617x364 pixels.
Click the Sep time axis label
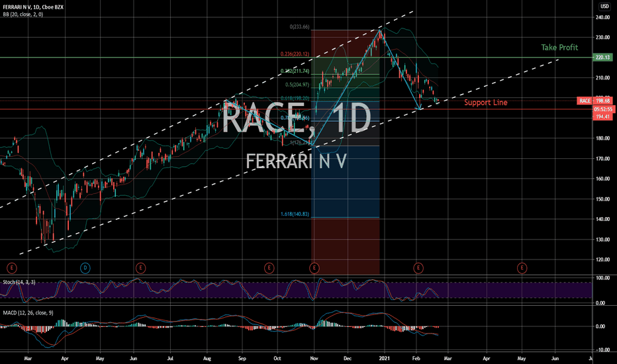point(242,359)
